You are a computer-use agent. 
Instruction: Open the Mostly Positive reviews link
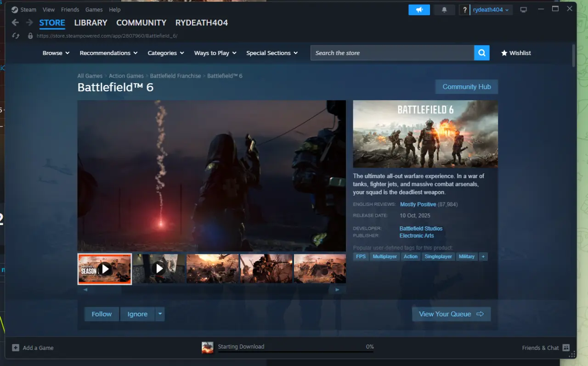pos(418,204)
